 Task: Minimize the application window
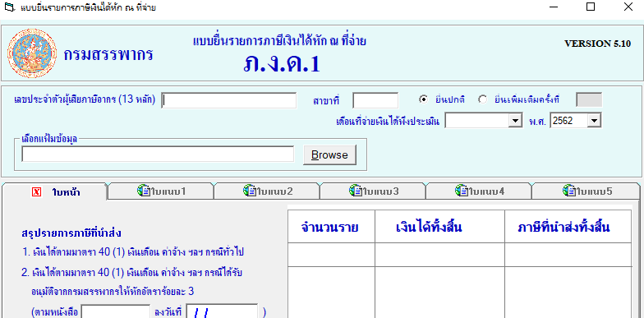553,7
